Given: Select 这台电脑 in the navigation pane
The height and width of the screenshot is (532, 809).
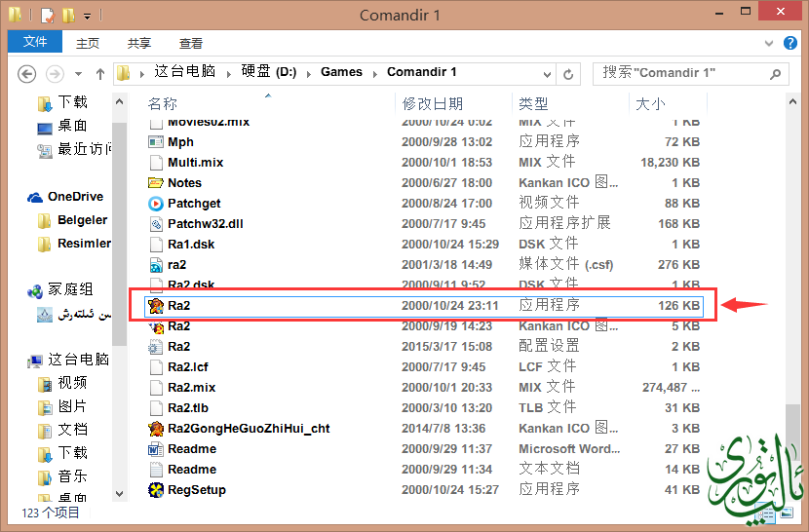Looking at the screenshot, I should (x=68, y=360).
